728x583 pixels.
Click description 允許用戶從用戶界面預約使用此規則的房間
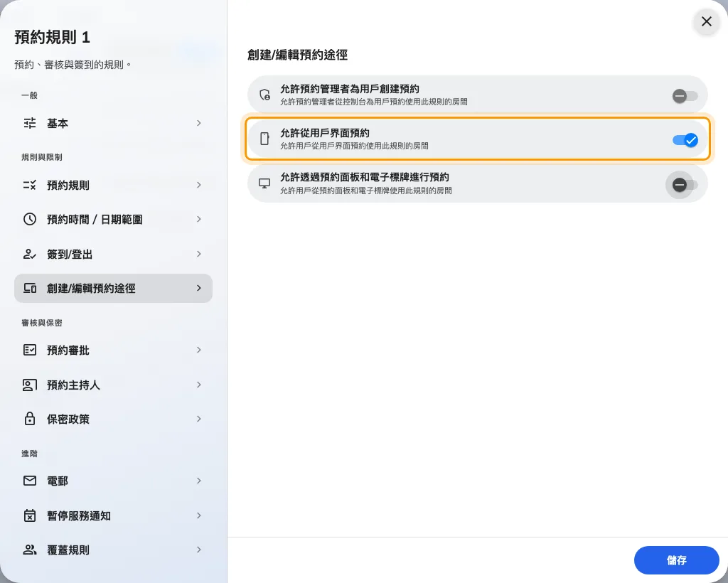click(x=354, y=146)
